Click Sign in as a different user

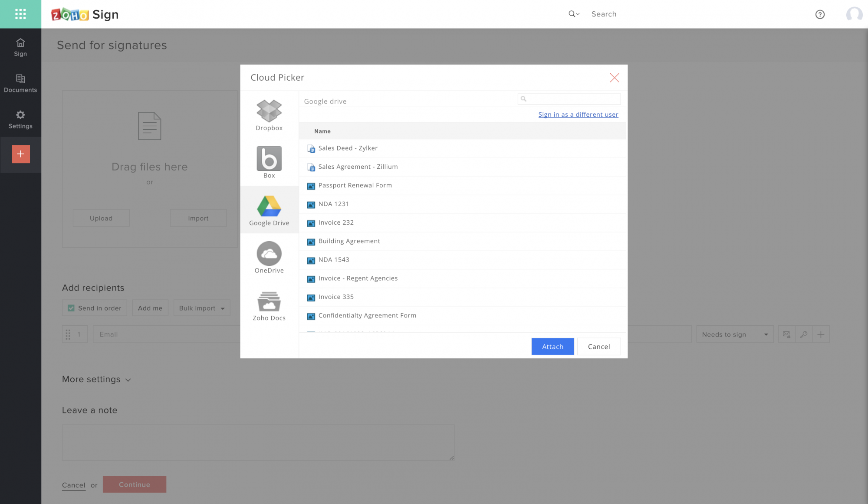578,115
